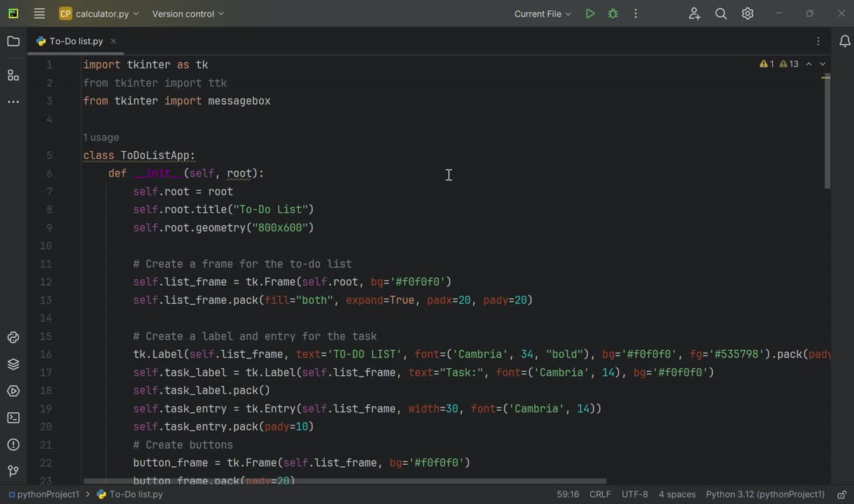Open Search Everywhere magnifier icon
This screenshot has width=854, height=504.
721,14
